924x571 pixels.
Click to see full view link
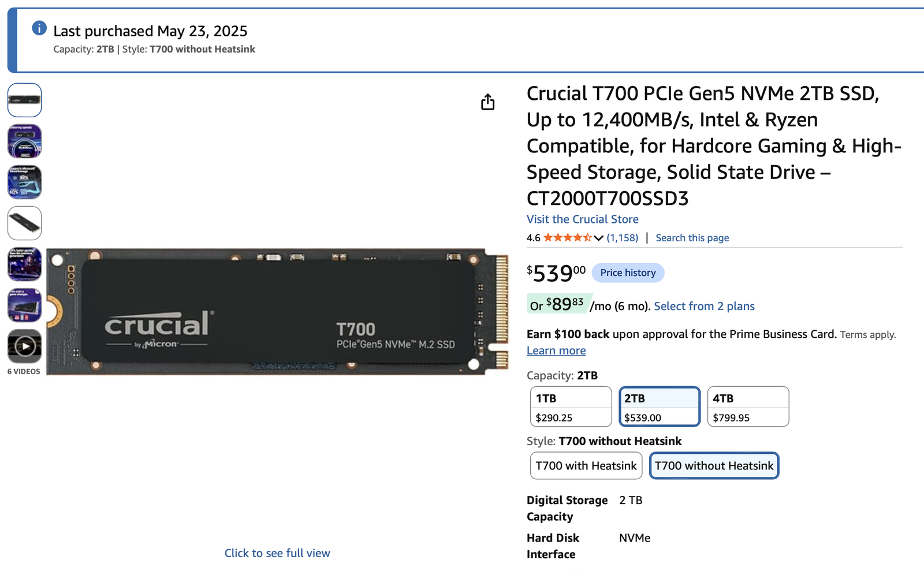click(277, 553)
